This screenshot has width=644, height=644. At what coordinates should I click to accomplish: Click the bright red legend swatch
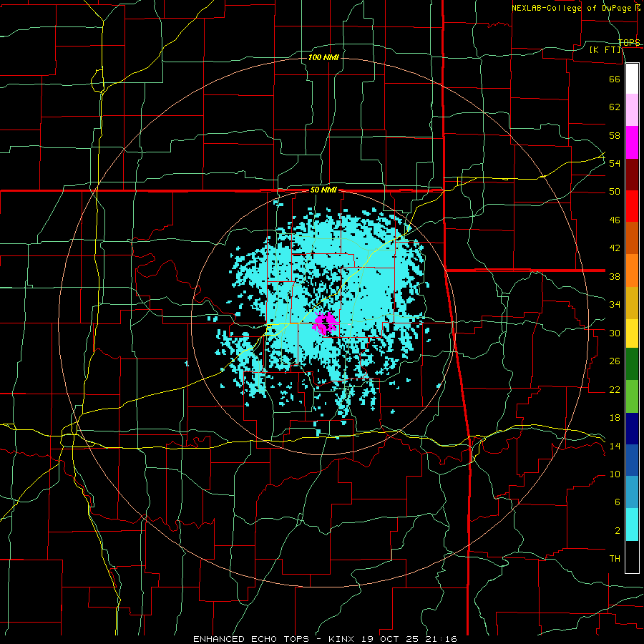[x=632, y=206]
